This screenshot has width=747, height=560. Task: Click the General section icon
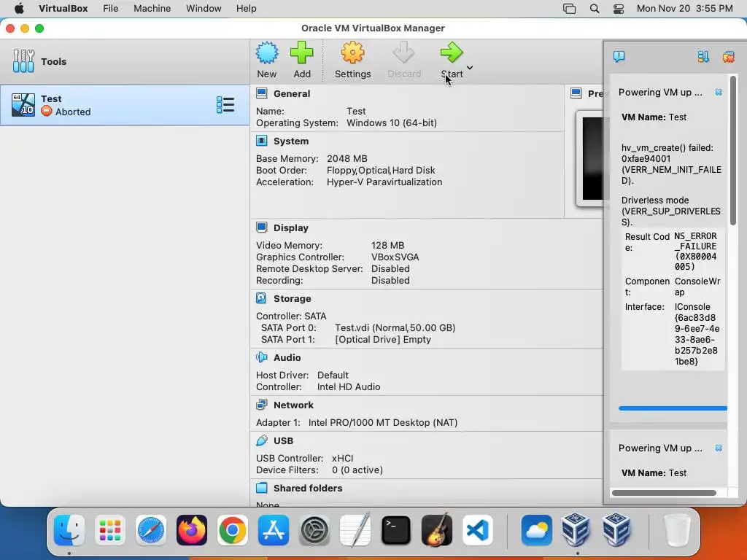262,93
